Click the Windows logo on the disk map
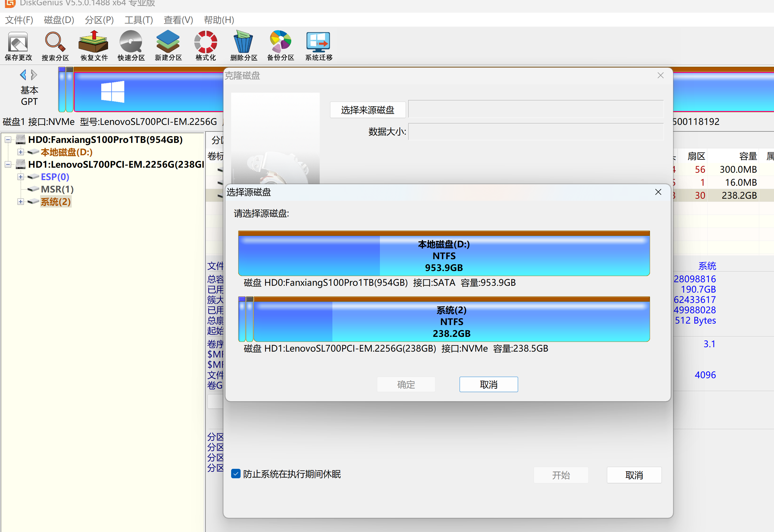 [113, 91]
